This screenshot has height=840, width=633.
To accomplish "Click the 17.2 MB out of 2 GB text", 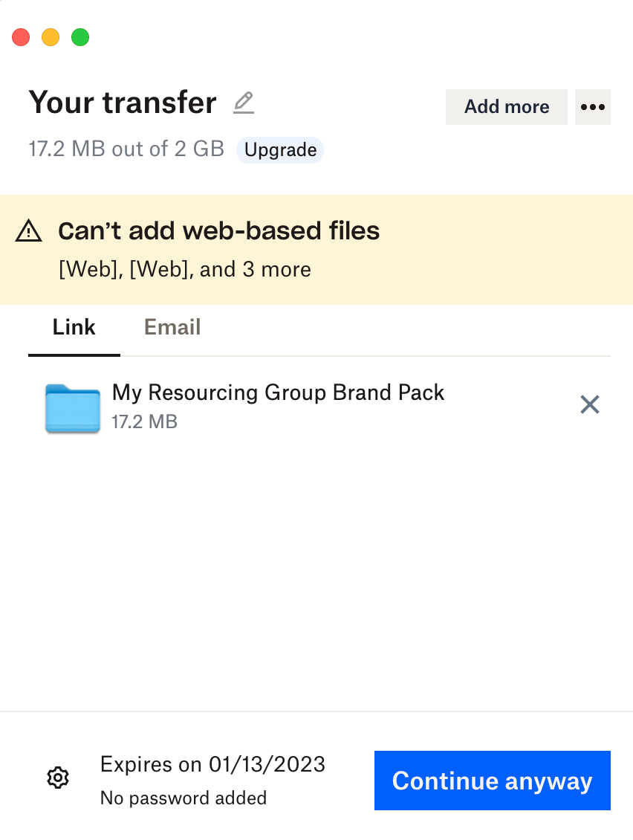I will click(126, 149).
